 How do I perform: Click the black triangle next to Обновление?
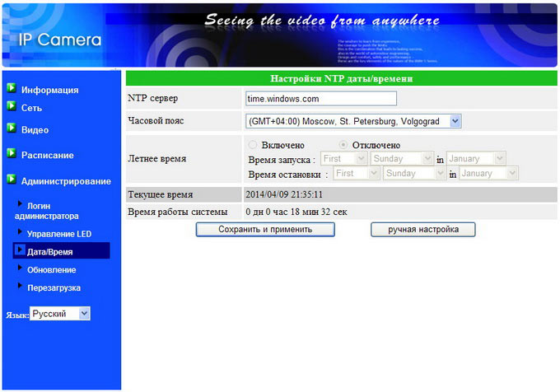[x=20, y=268]
